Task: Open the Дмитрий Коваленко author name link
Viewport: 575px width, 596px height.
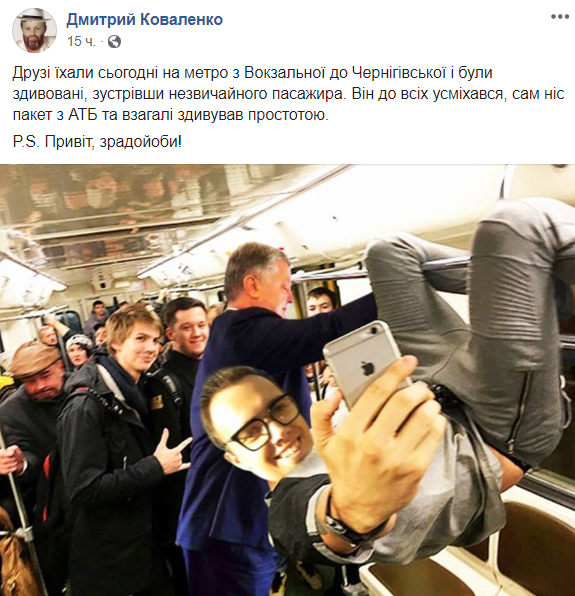Action: click(144, 20)
